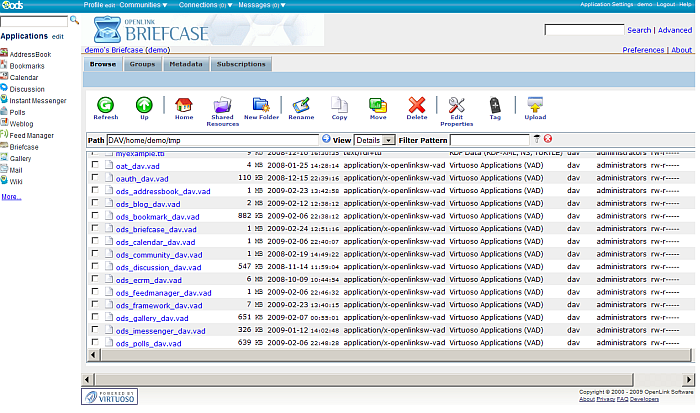Click the Preferences link

click(643, 49)
